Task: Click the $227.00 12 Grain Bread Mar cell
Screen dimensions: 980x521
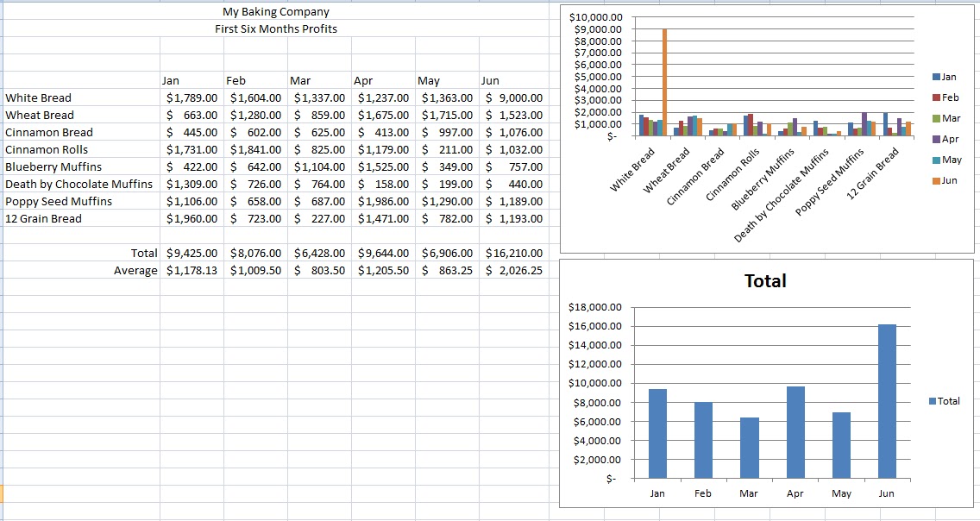Action: click(319, 218)
